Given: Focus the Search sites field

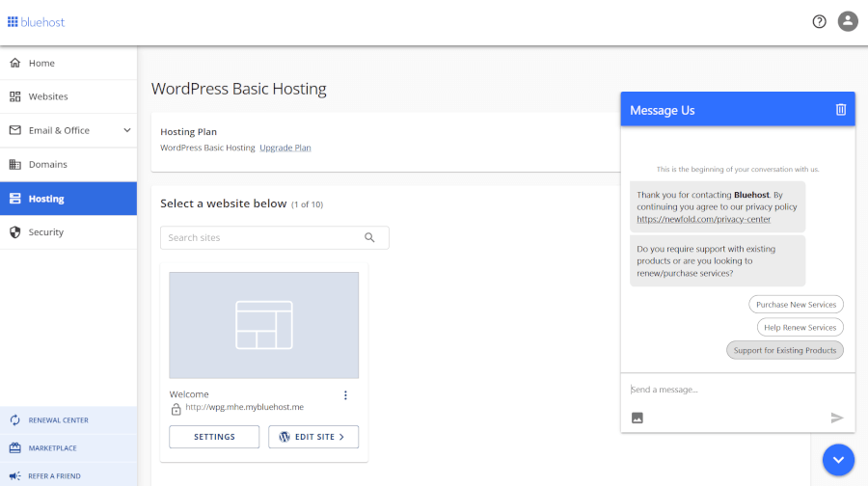Looking at the screenshot, I should coord(275,237).
